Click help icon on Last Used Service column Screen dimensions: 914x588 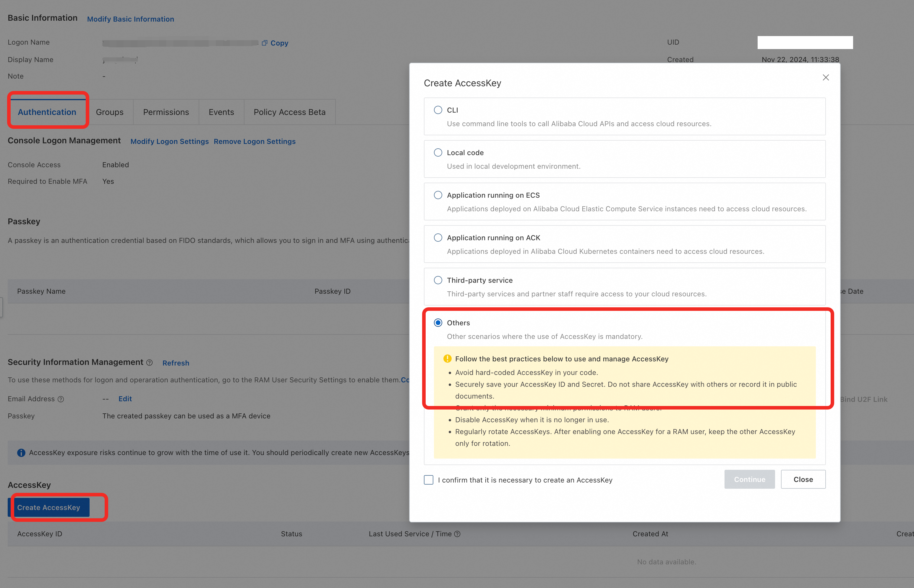pos(457,534)
